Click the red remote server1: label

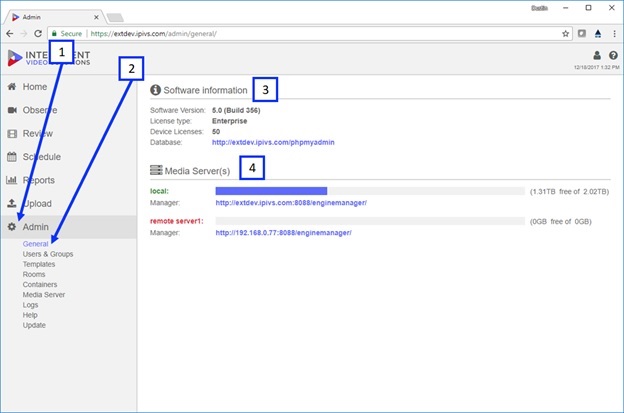(177, 221)
